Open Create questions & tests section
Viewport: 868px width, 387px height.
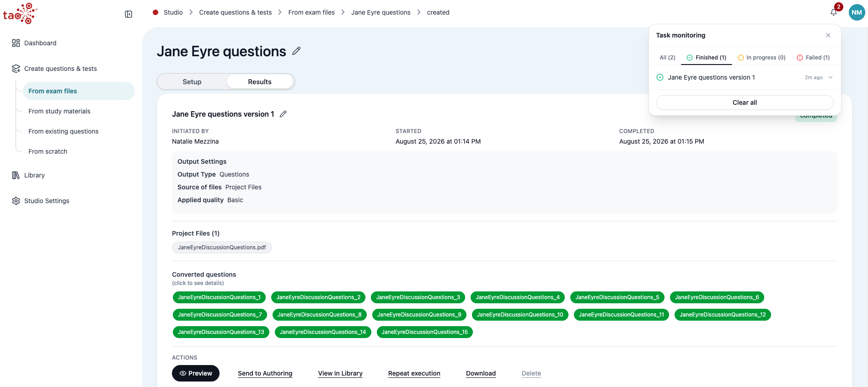coord(54,69)
